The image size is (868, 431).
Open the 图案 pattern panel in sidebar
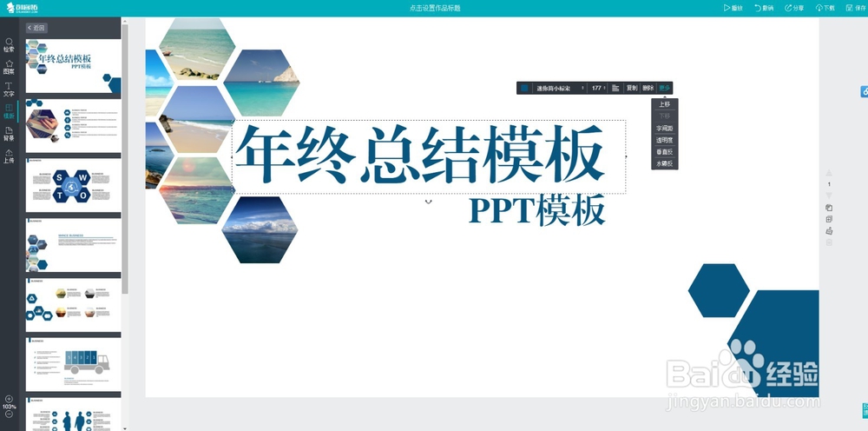pyautogui.click(x=9, y=67)
